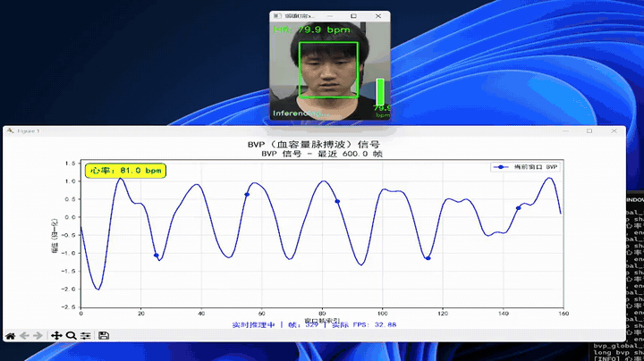The width and height of the screenshot is (644, 361).
Task: Reset plot view with Home icon
Action: tap(10, 336)
